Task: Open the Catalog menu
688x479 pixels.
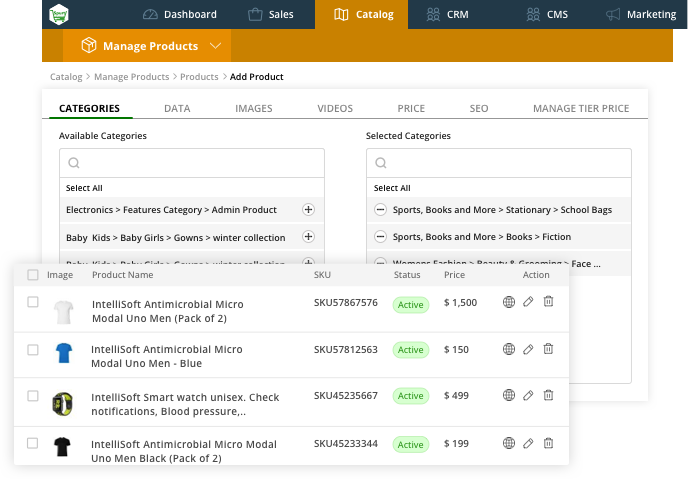Action: point(364,14)
